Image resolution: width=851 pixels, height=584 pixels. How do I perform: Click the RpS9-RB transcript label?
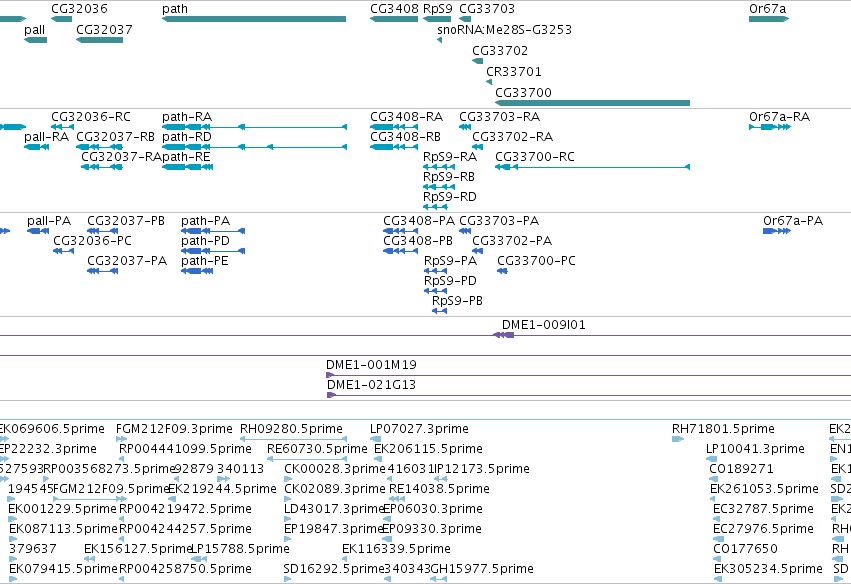(x=449, y=177)
